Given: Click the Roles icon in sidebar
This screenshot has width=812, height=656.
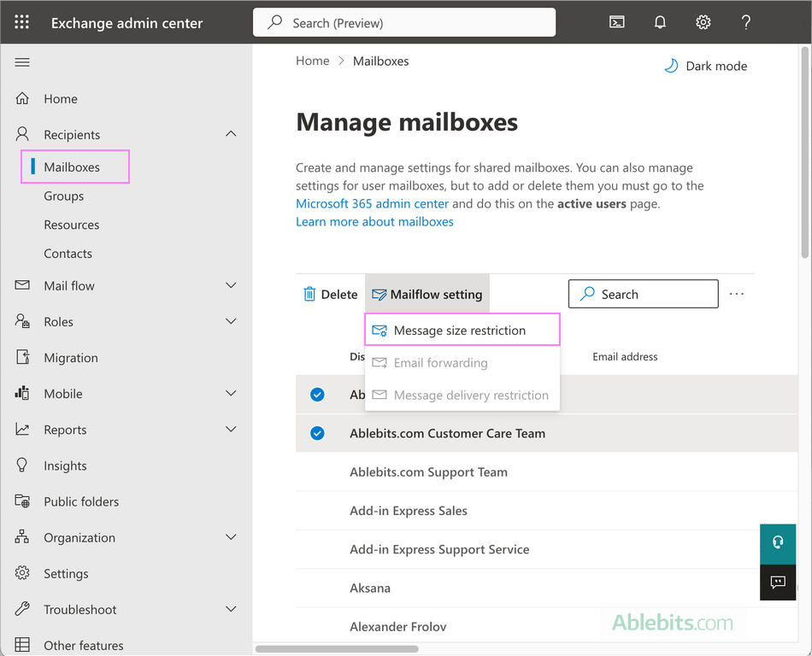Looking at the screenshot, I should pyautogui.click(x=22, y=321).
